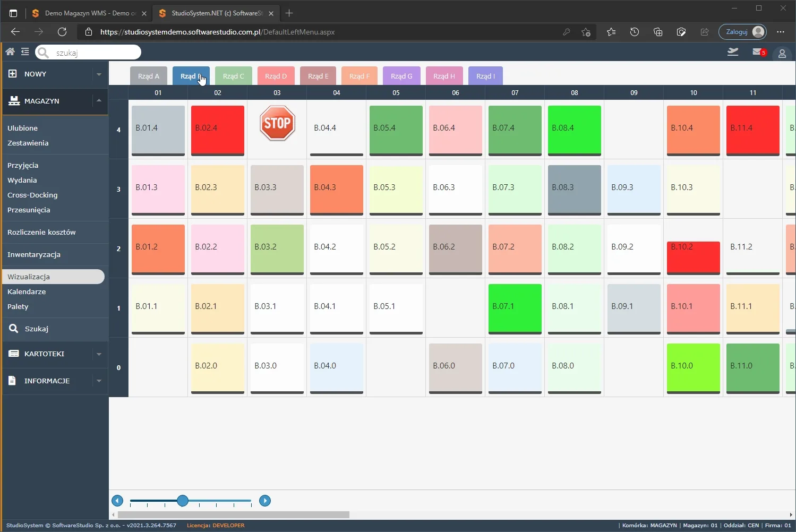This screenshot has height=532, width=796.
Task: Click the szukaj search input field
Action: 88,52
